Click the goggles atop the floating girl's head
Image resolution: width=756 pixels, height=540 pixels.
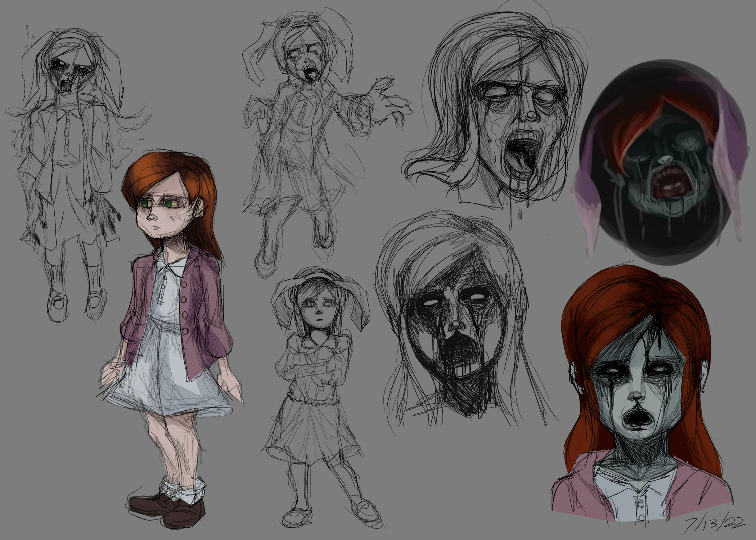pos(299,20)
